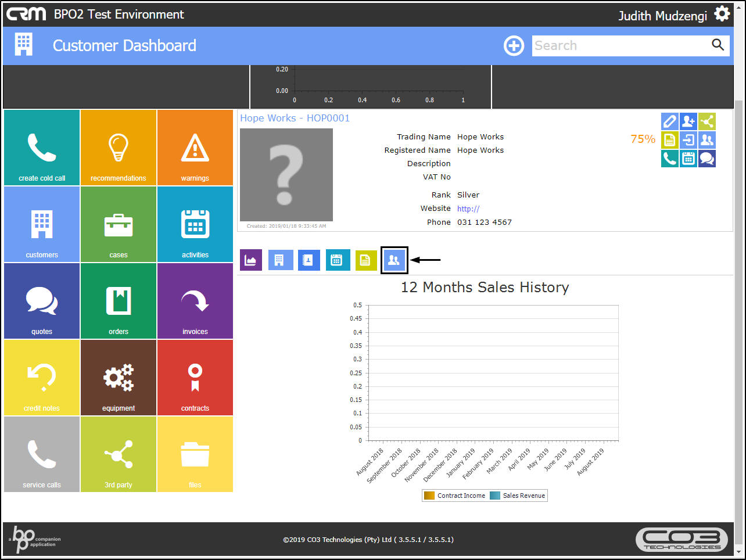
Task: Click the arrow-into-box icon on customer card
Action: coord(688,139)
